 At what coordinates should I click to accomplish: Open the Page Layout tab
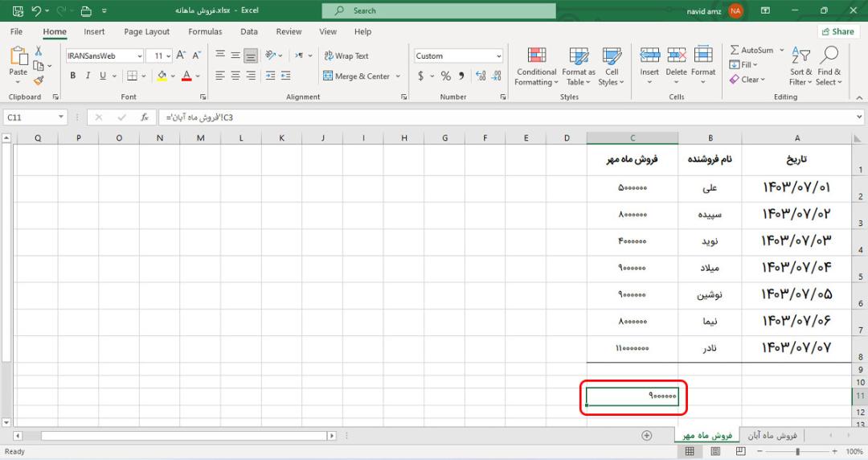click(x=147, y=31)
